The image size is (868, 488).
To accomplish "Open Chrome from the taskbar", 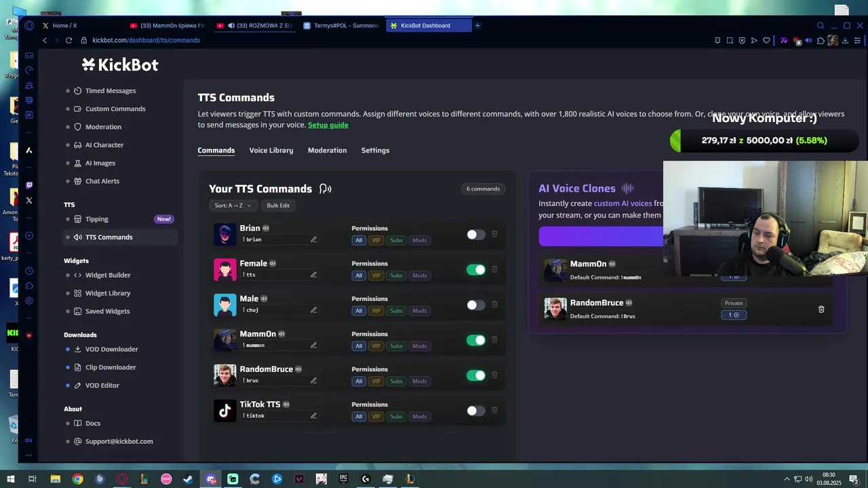I will [x=78, y=479].
